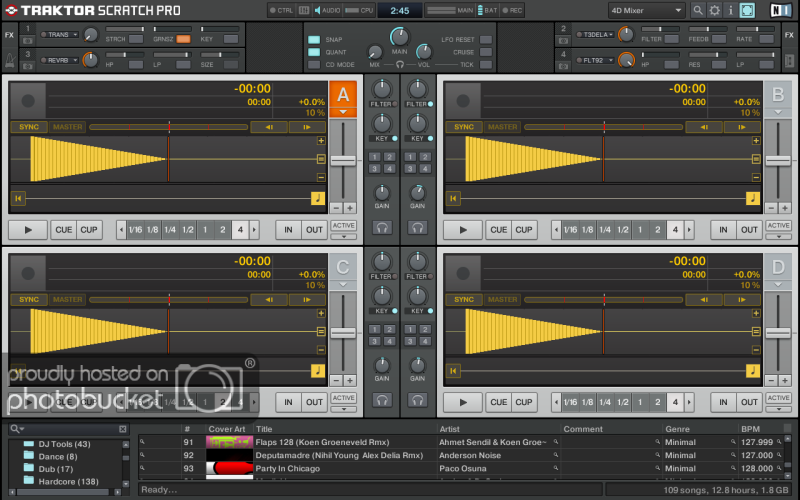Click Flaps 128 cover art thumbnail
800x500 pixels.
pyautogui.click(x=230, y=442)
